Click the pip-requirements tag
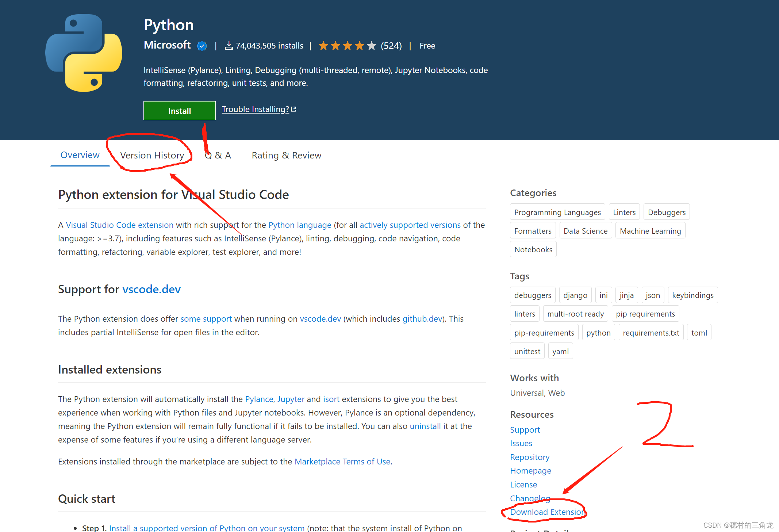 coord(544,333)
